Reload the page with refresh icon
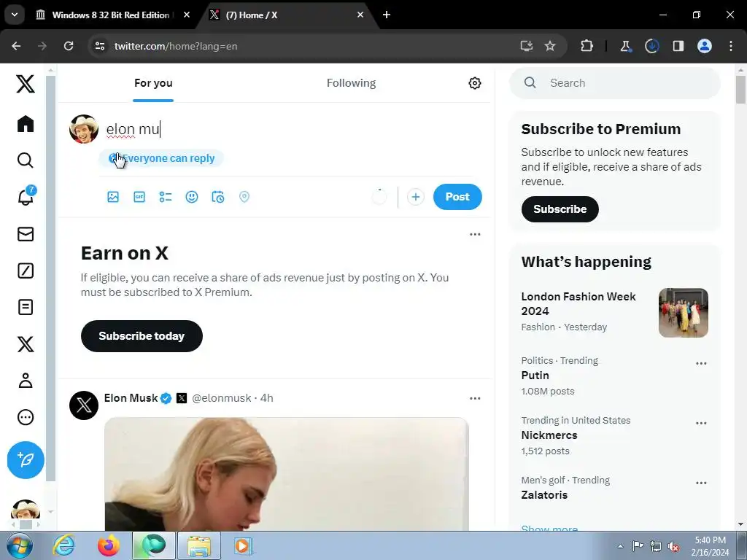Viewport: 747px width, 560px height. coord(69,46)
